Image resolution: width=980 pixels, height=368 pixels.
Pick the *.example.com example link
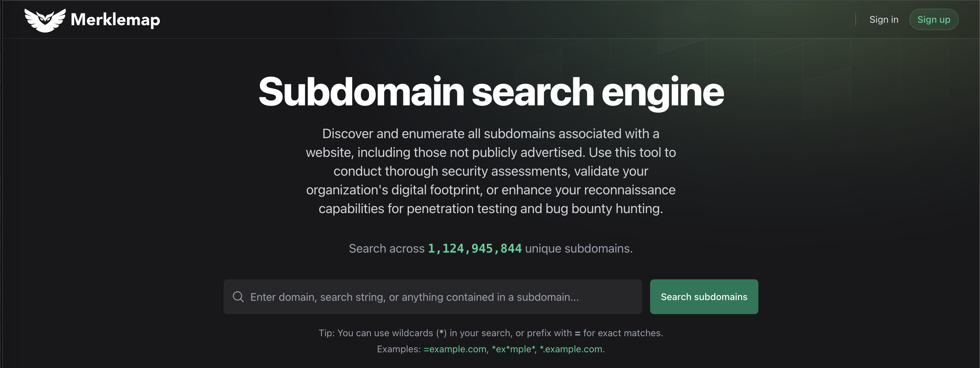point(571,349)
